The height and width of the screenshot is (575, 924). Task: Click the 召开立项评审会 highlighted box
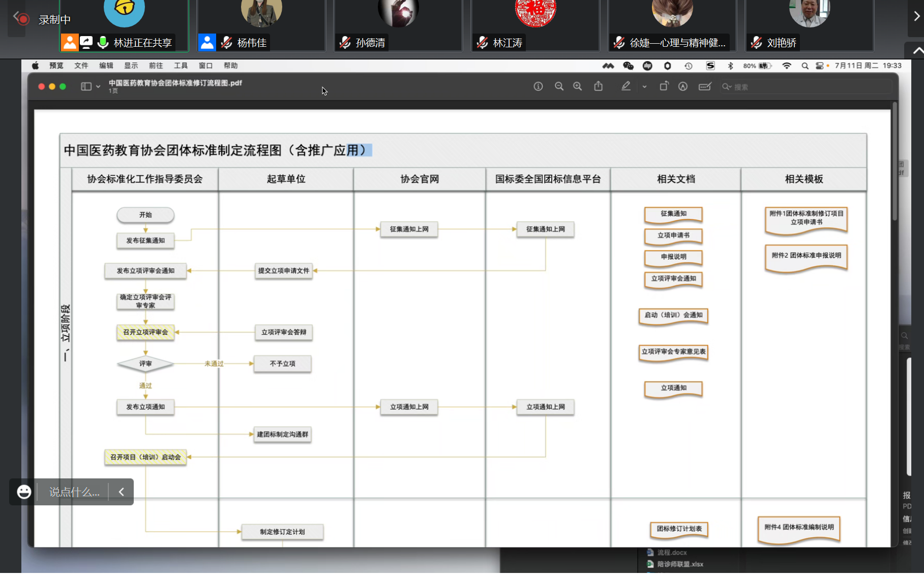pos(145,332)
